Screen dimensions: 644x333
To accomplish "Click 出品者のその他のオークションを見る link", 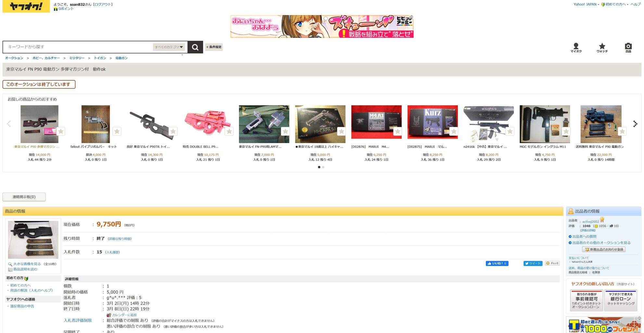I will click(601, 243).
